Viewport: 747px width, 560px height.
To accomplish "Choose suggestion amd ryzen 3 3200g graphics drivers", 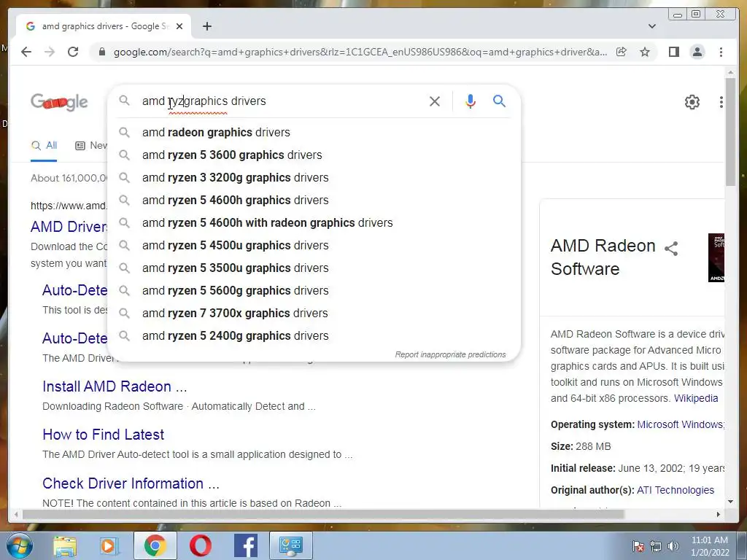I will point(314,178).
